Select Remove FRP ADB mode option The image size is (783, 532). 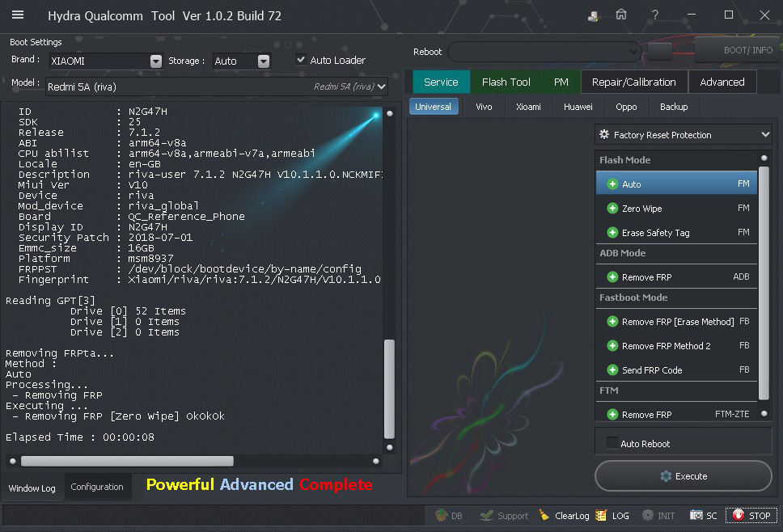tap(677, 277)
